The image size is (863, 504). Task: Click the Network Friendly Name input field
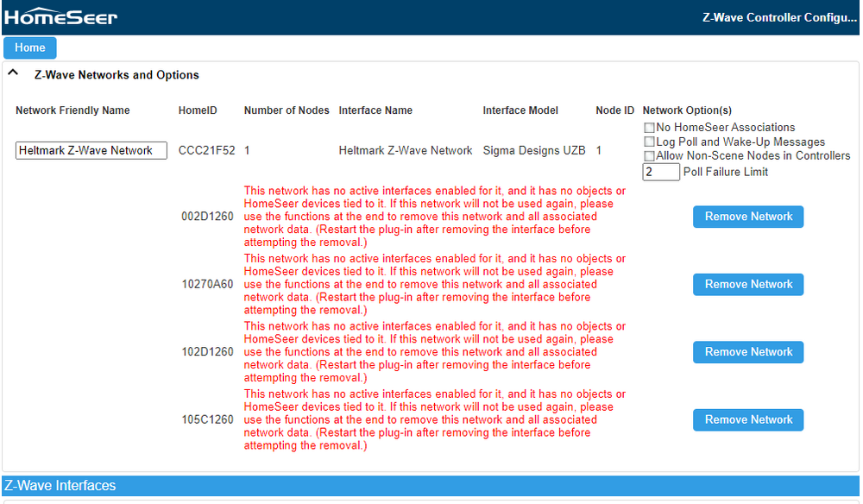coord(91,151)
